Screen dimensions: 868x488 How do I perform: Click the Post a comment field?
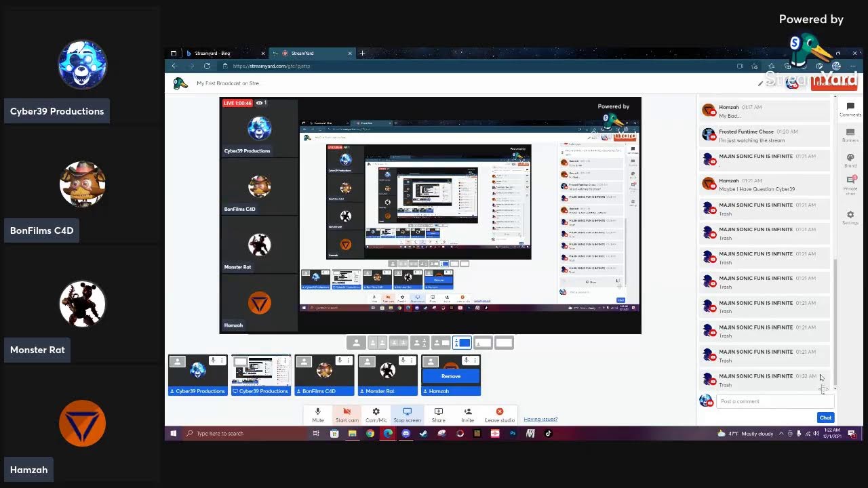click(x=775, y=401)
